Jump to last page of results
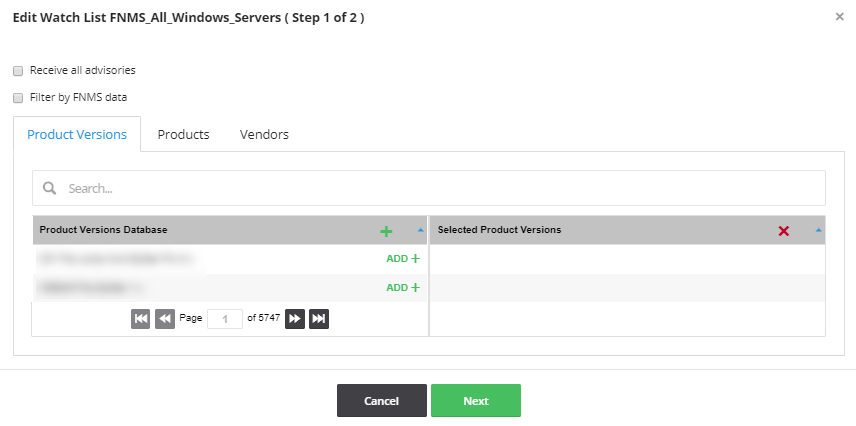The height and width of the screenshot is (426, 856). (x=319, y=318)
